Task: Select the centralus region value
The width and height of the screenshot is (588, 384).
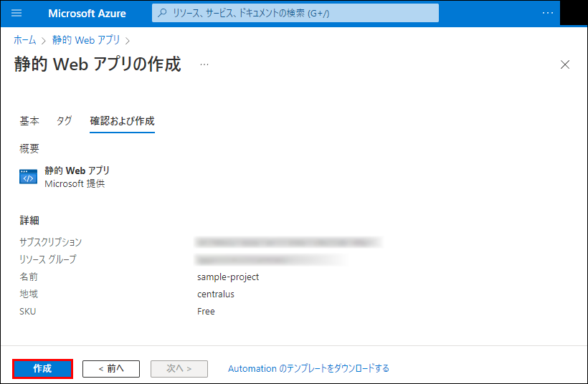Action: pos(216,294)
